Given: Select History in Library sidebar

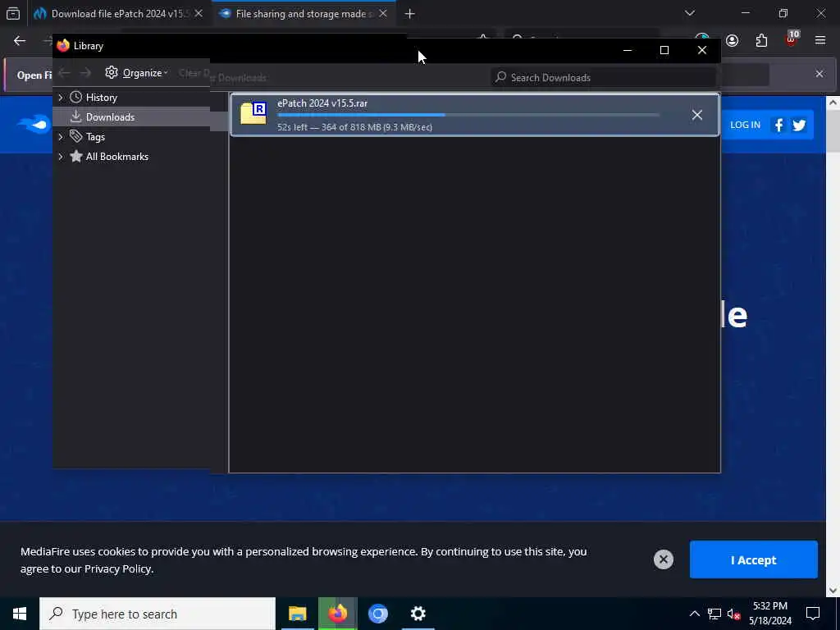Looking at the screenshot, I should (x=101, y=98).
